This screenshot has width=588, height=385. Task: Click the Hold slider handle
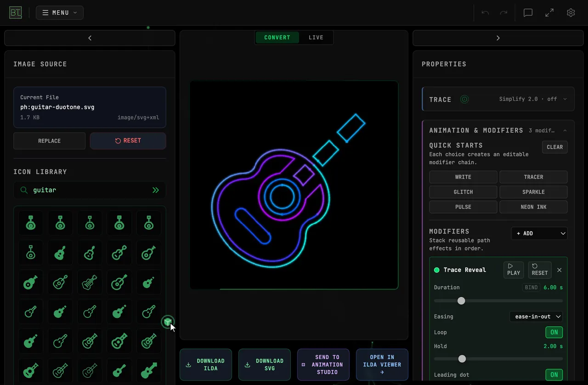462,359
